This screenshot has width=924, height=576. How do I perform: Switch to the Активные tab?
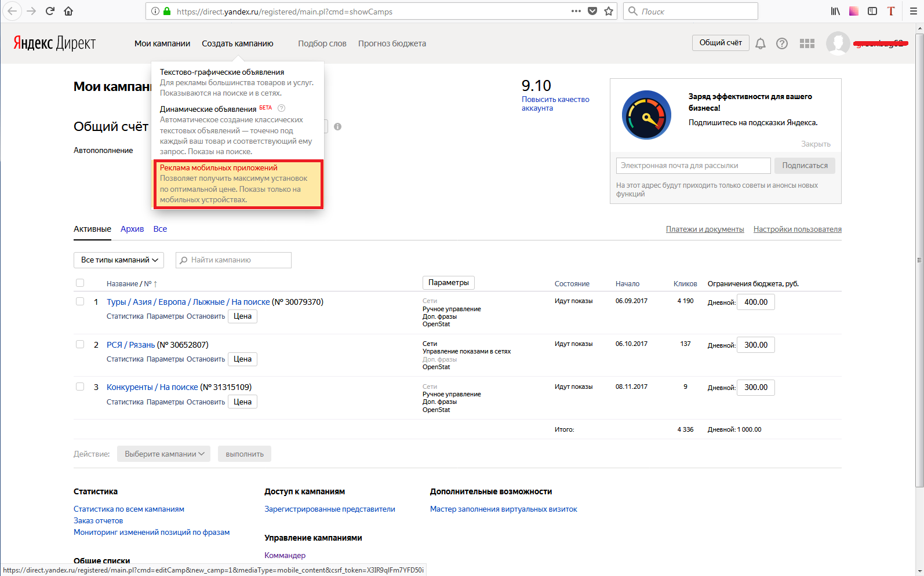(x=92, y=229)
